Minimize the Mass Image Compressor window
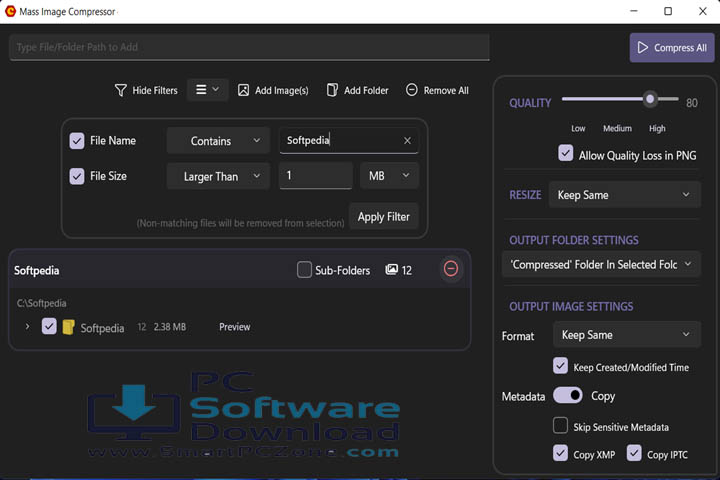The width and height of the screenshot is (720, 480). 634,11
